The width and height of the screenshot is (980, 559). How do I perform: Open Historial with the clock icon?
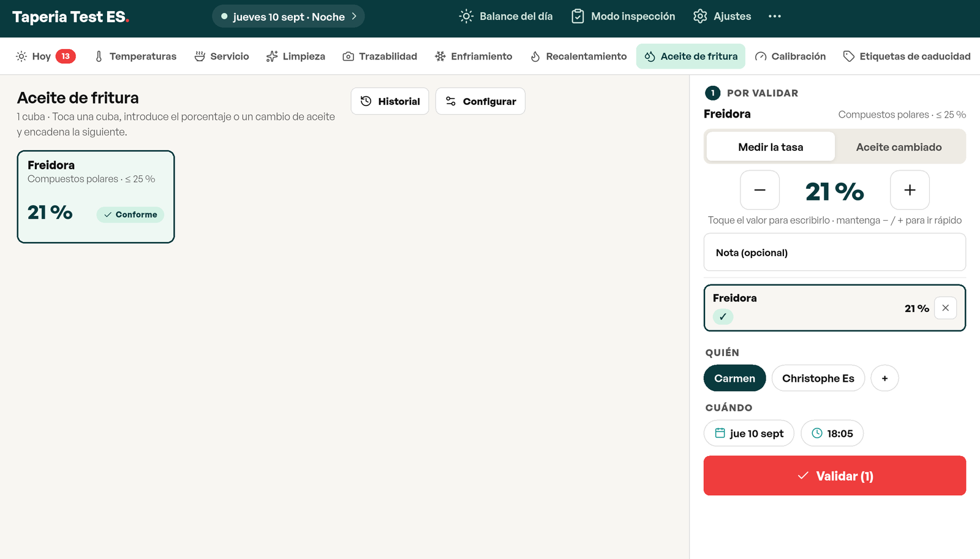coord(390,101)
